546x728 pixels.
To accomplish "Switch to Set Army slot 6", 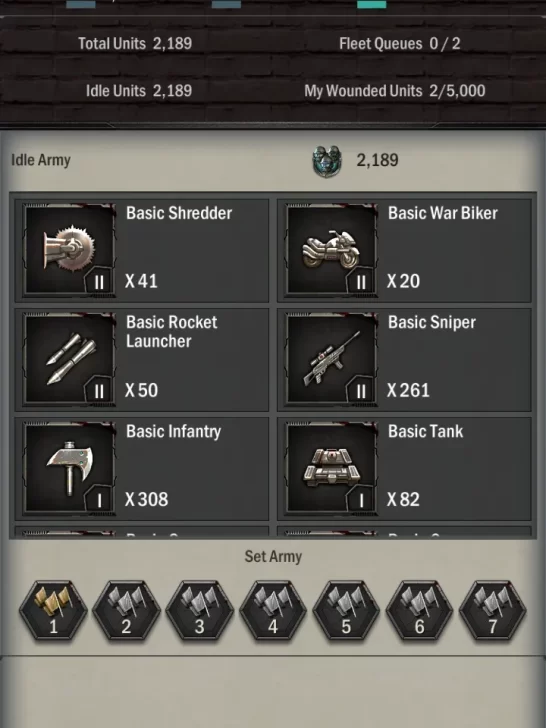I will tap(419, 611).
